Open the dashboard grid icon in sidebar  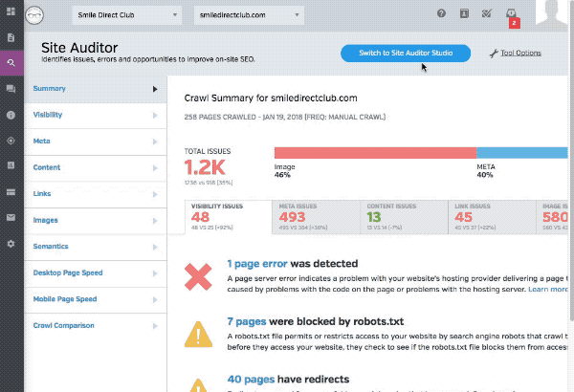pyautogui.click(x=11, y=11)
